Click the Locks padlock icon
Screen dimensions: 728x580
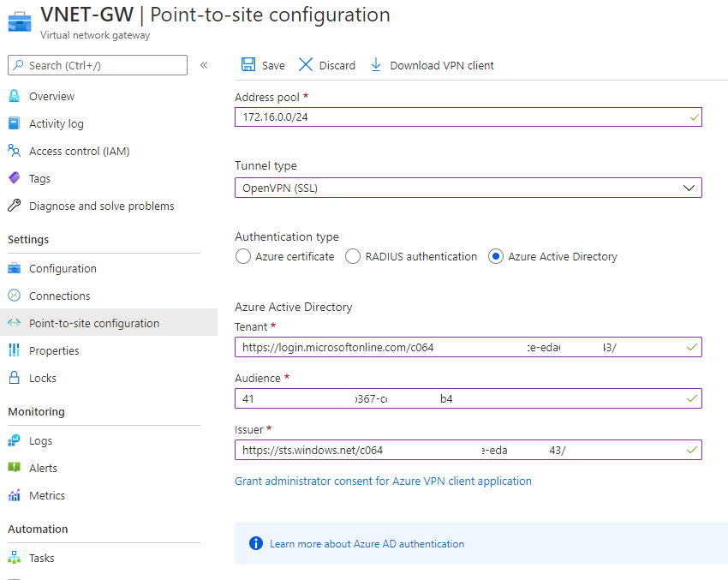click(x=15, y=378)
